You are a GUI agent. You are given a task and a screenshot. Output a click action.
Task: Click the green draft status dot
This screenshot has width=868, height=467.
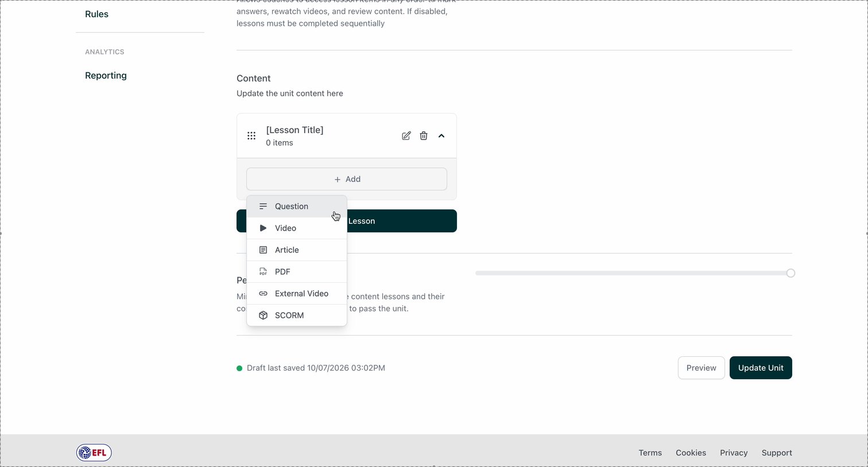239,368
